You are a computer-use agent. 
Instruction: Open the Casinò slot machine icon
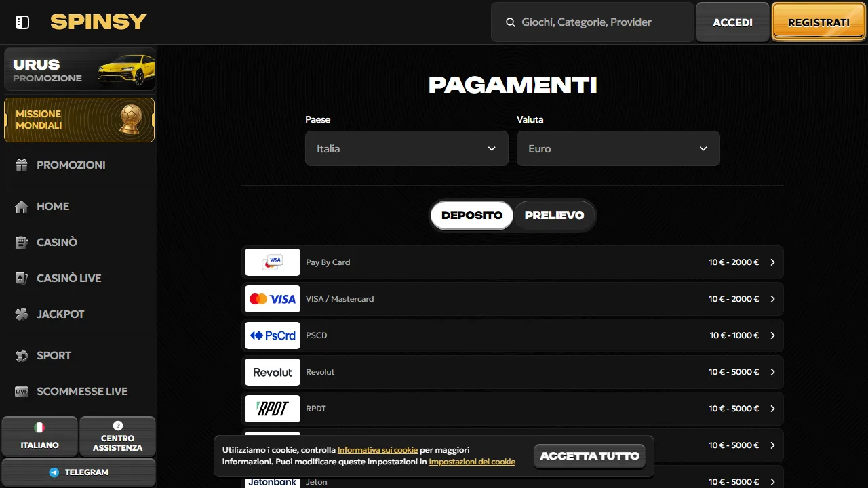pos(22,242)
